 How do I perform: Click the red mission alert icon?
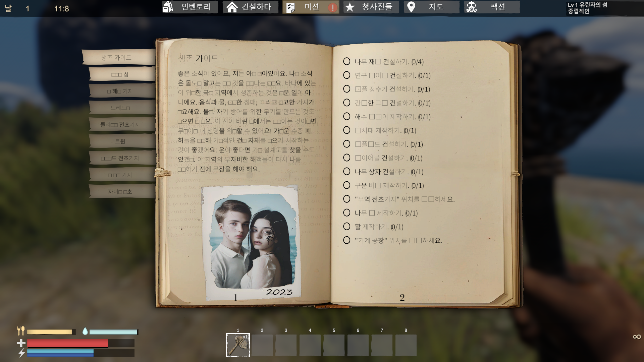pyautogui.click(x=332, y=8)
